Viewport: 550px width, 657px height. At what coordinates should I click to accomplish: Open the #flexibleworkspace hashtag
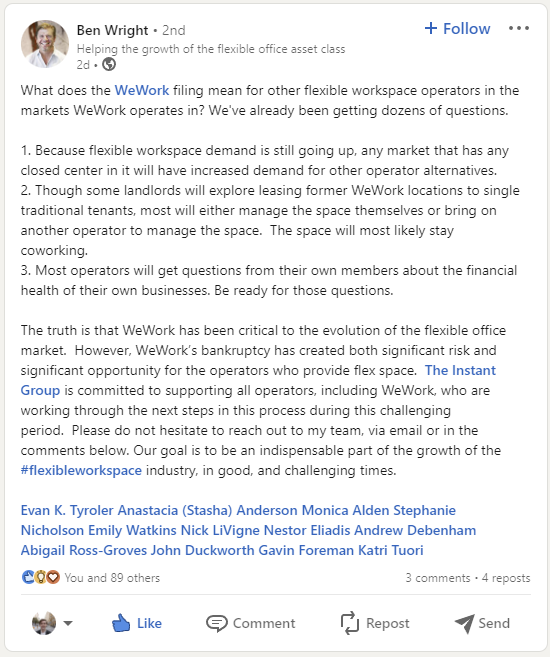[81, 470]
